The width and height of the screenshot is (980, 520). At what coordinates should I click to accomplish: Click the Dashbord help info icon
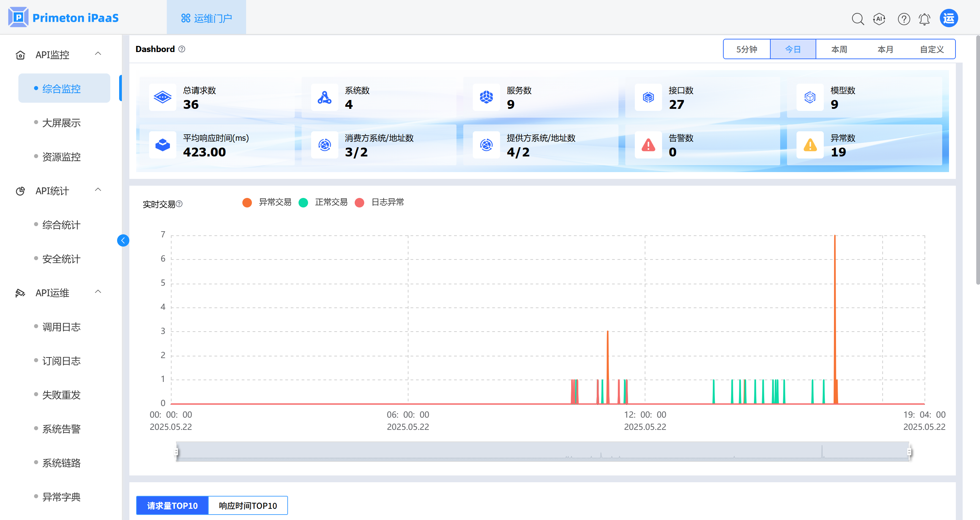(182, 49)
